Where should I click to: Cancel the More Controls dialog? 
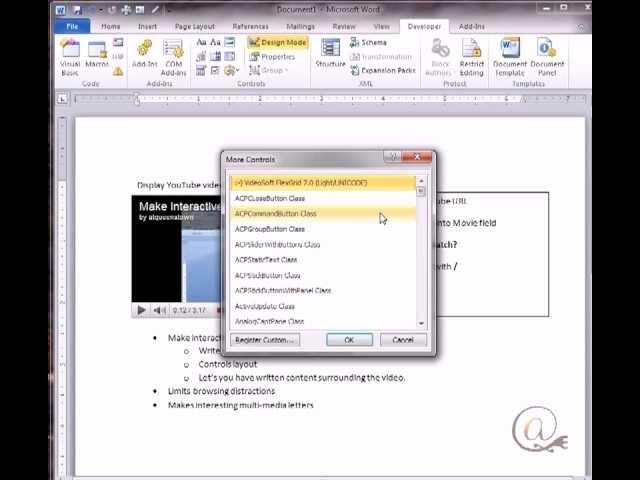[x=403, y=340]
